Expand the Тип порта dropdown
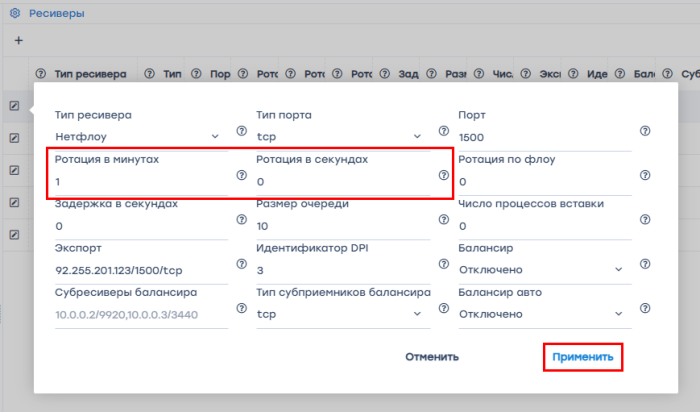Screen dimensions: 700x412 [x=340, y=136]
